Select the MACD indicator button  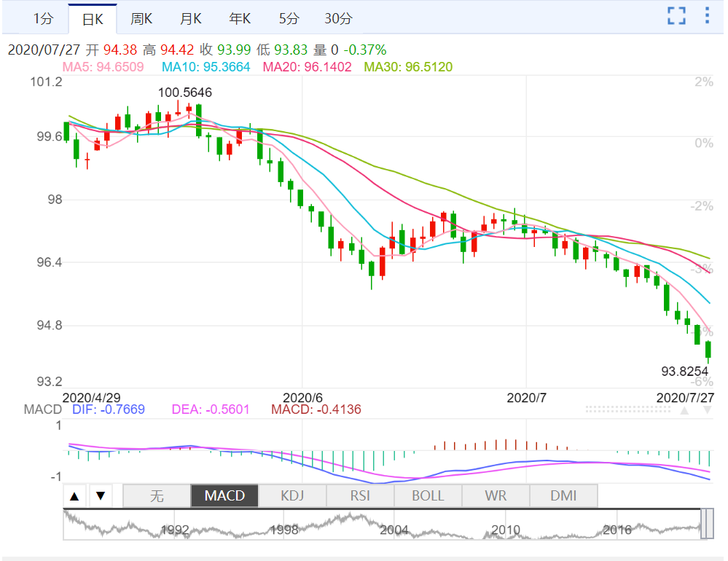click(x=224, y=496)
